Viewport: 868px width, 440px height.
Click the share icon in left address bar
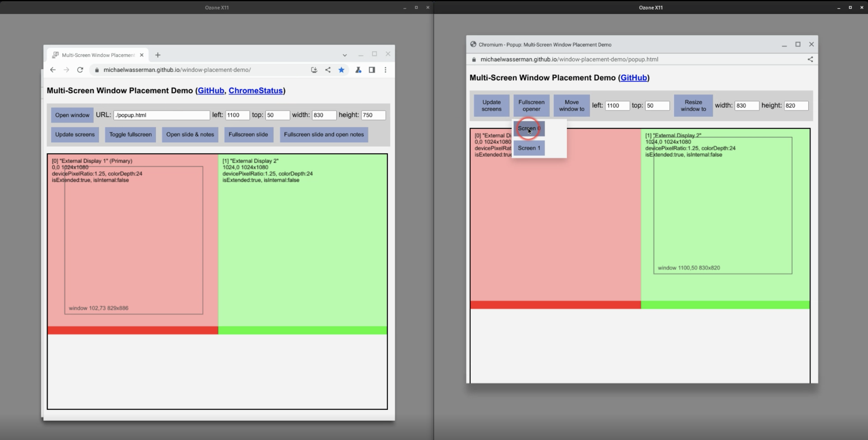[328, 70]
